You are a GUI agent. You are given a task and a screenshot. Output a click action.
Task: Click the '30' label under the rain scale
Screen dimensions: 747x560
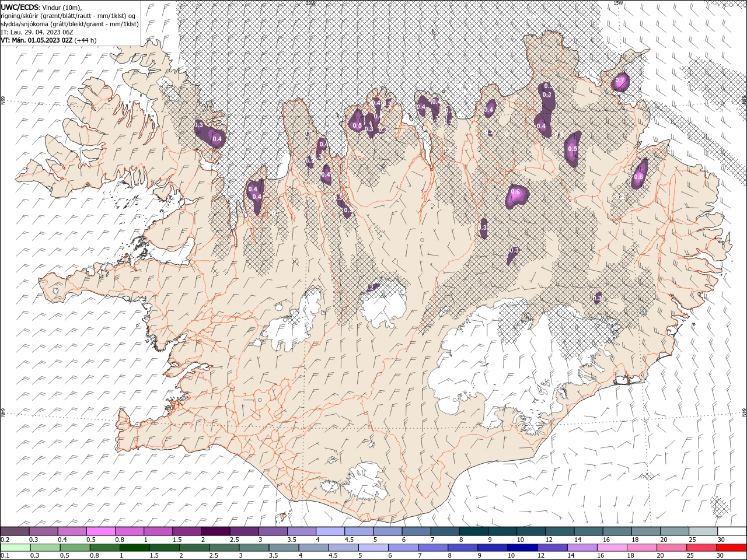[721, 555]
